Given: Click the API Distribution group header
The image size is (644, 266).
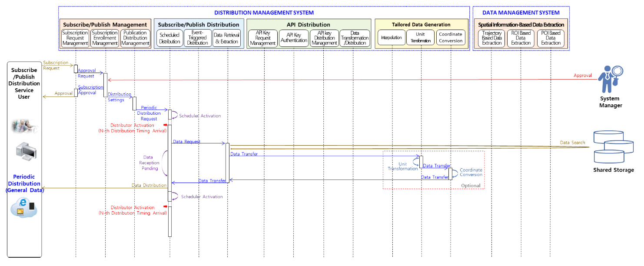Looking at the screenshot, I should point(309,25).
